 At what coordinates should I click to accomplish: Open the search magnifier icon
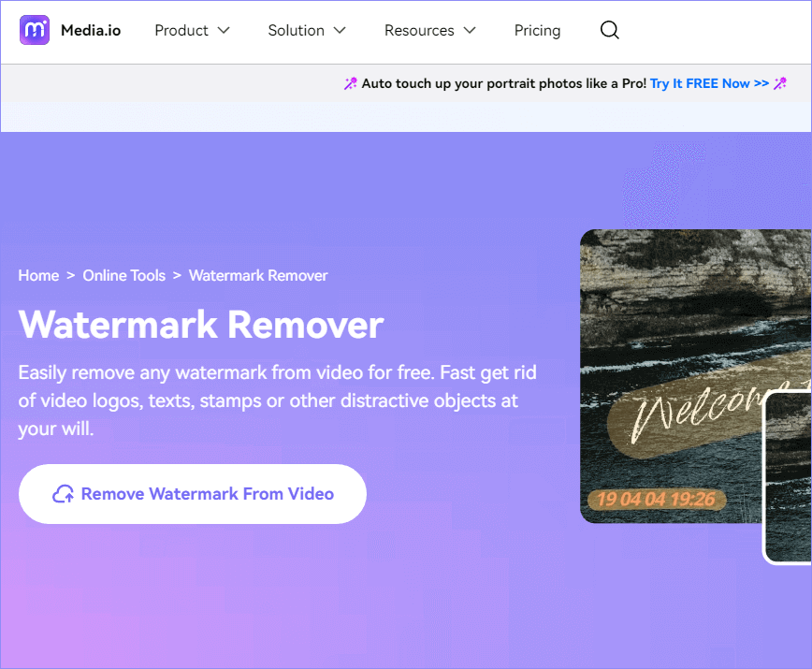(609, 30)
